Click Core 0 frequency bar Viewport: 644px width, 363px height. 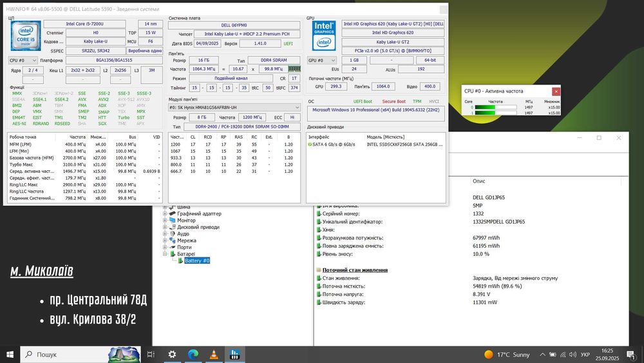click(x=495, y=107)
